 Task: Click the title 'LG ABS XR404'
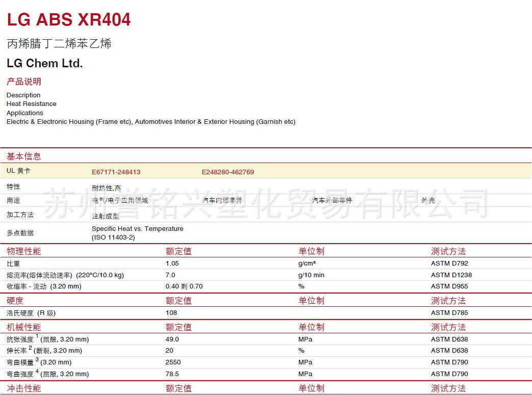click(x=68, y=19)
